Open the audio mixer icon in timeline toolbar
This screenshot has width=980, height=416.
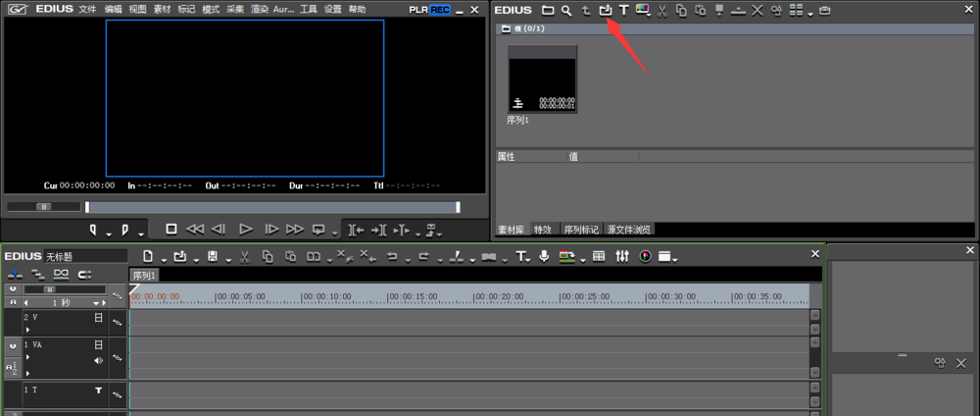[x=622, y=256]
